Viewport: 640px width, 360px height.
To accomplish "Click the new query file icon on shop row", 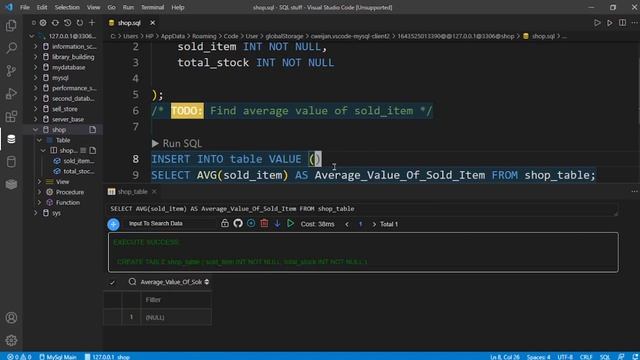I will (x=93, y=129).
